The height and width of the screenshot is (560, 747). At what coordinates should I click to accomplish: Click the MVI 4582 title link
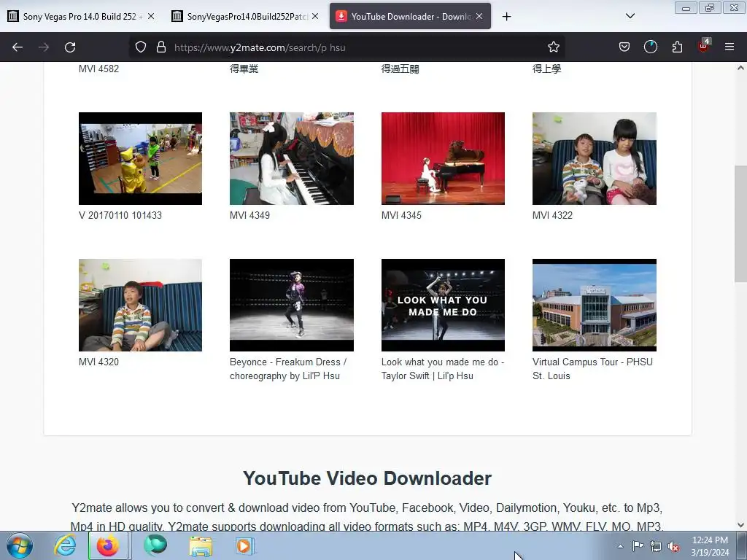point(98,69)
